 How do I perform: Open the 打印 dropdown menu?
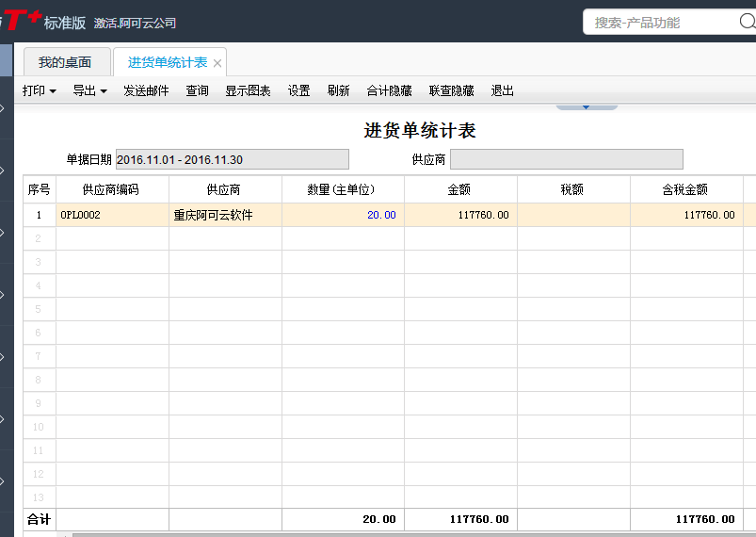[40, 91]
